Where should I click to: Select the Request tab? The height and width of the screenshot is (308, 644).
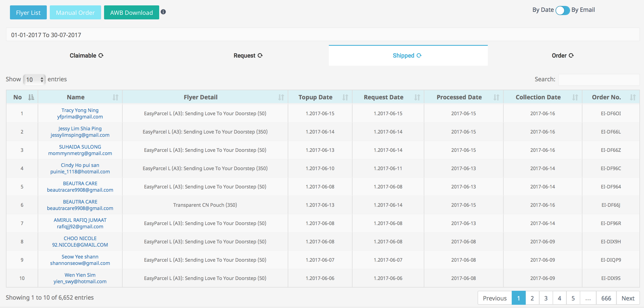pos(248,55)
